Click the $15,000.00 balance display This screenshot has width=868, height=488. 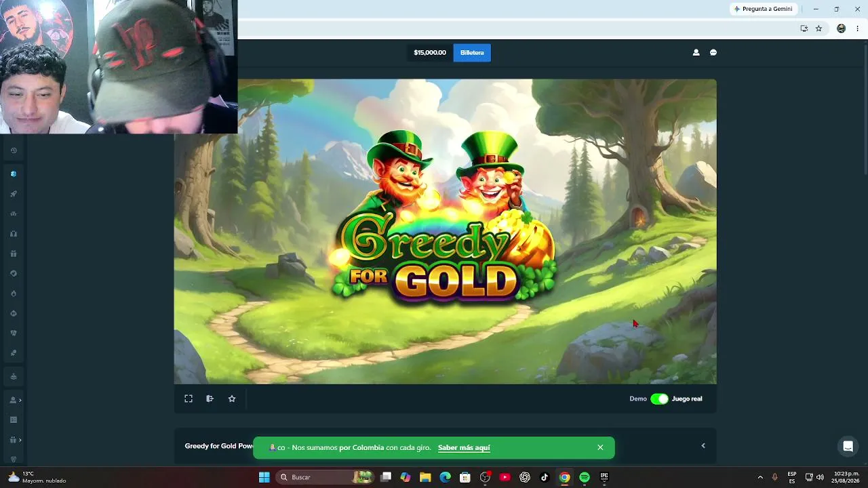(x=430, y=53)
